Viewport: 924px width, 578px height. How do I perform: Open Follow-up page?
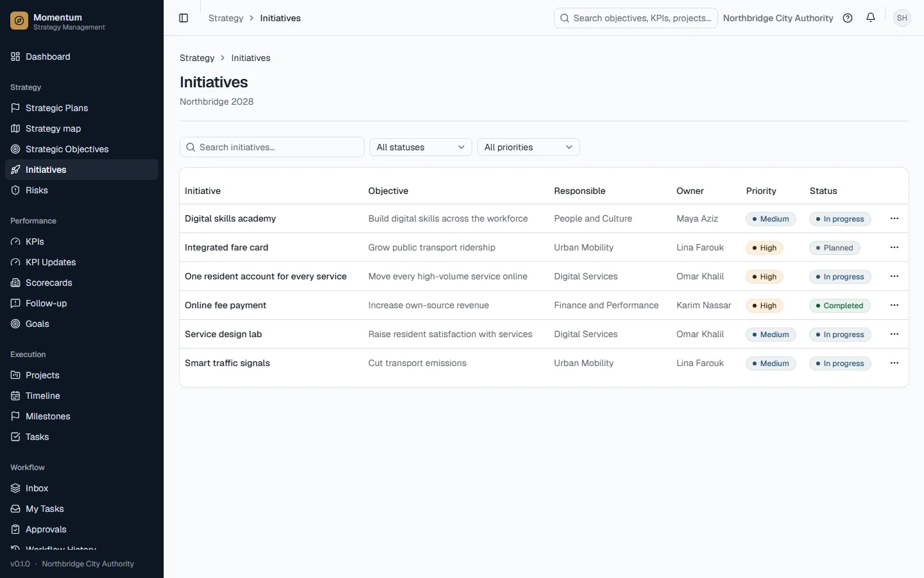[81, 303]
